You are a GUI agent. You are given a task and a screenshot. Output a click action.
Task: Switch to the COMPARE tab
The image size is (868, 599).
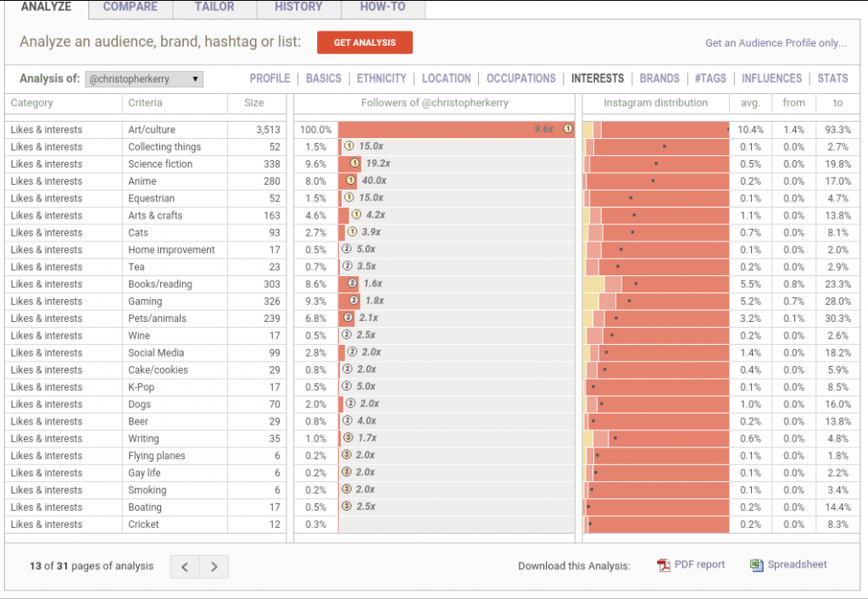(x=130, y=7)
